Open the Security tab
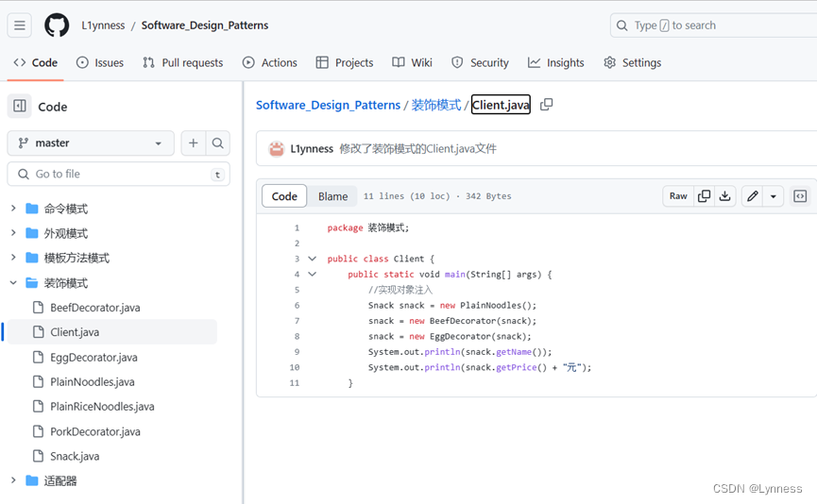Screen dimensions: 817x504 480,62
